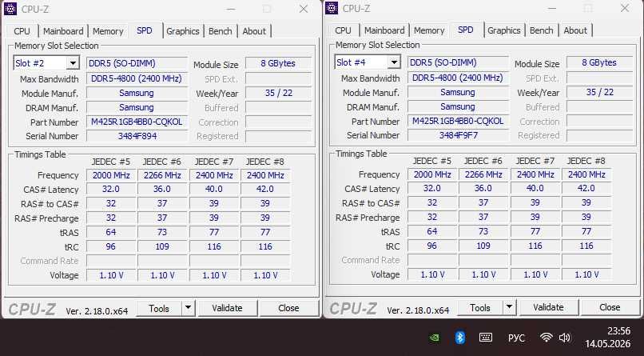
Task: Select SPD tab in left window
Action: (144, 30)
